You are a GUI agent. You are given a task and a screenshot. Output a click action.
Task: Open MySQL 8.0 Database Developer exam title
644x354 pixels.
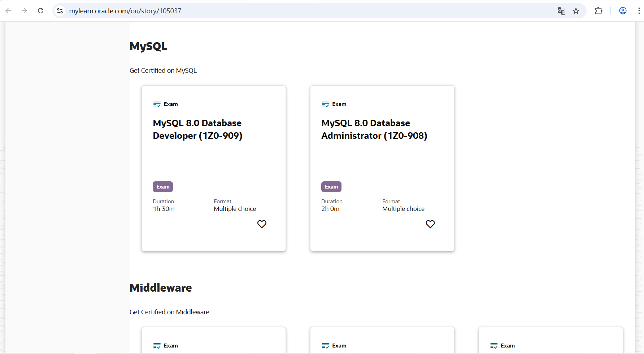[x=197, y=129]
